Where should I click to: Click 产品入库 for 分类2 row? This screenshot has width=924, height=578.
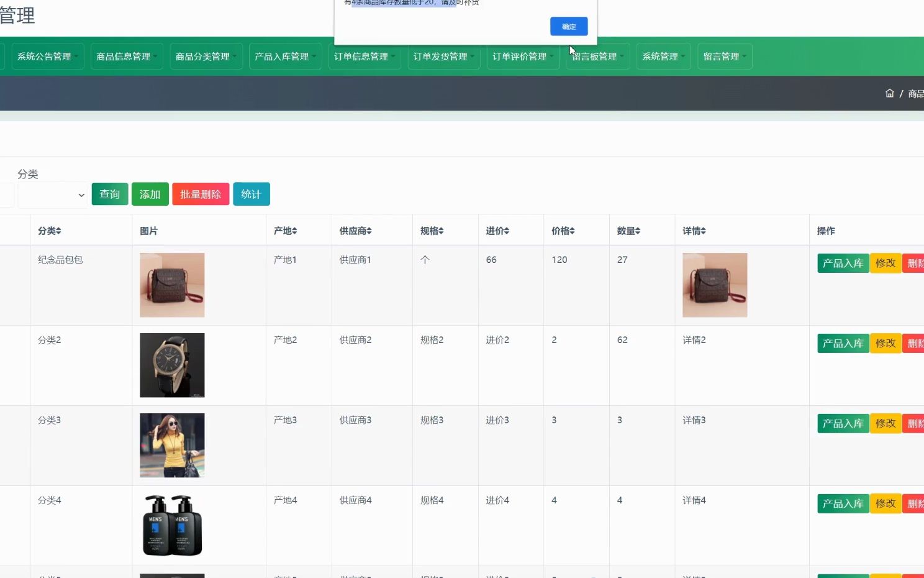point(843,343)
